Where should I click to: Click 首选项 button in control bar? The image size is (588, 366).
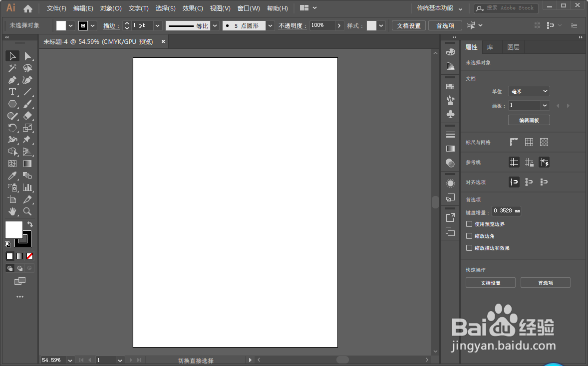click(445, 25)
